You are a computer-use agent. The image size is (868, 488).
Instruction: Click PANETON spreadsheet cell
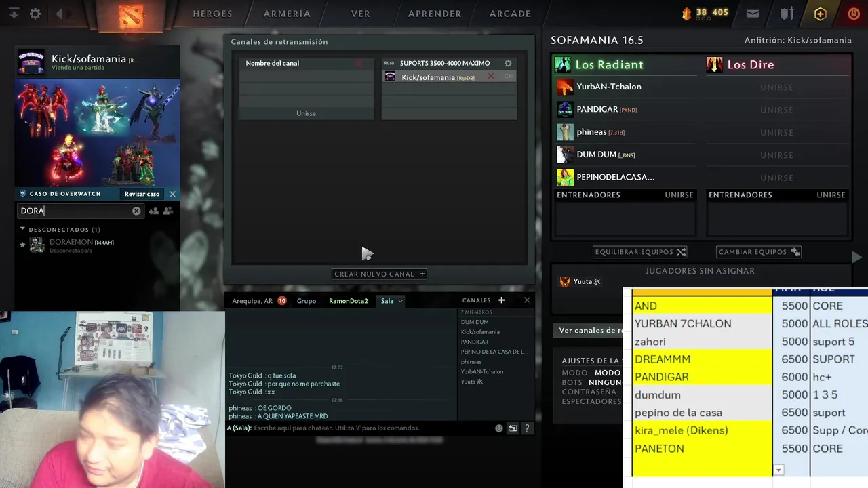pos(702,449)
